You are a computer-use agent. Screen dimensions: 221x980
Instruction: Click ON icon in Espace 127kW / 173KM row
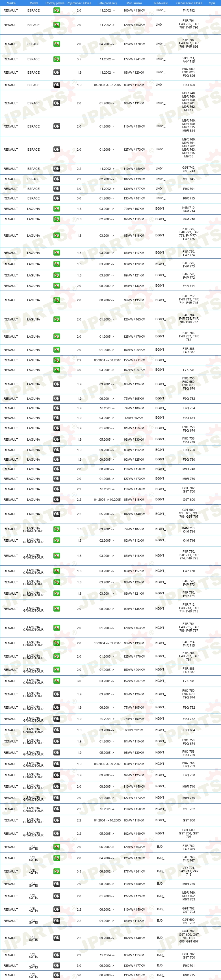[x=57, y=150]
